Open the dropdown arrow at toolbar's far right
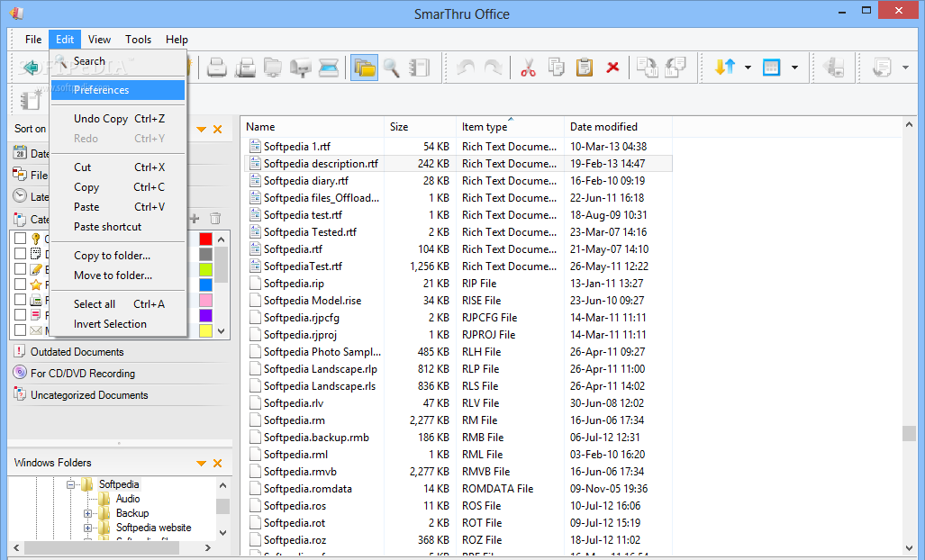 [x=905, y=68]
